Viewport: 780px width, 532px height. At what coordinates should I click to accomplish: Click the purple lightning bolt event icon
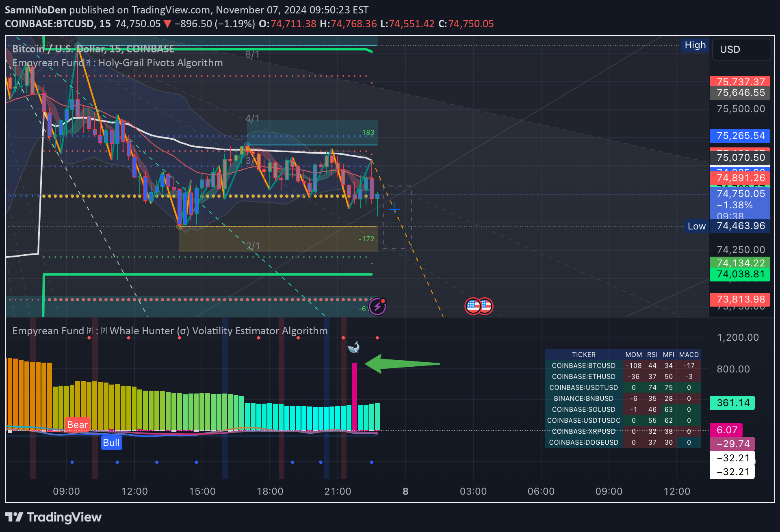[377, 307]
